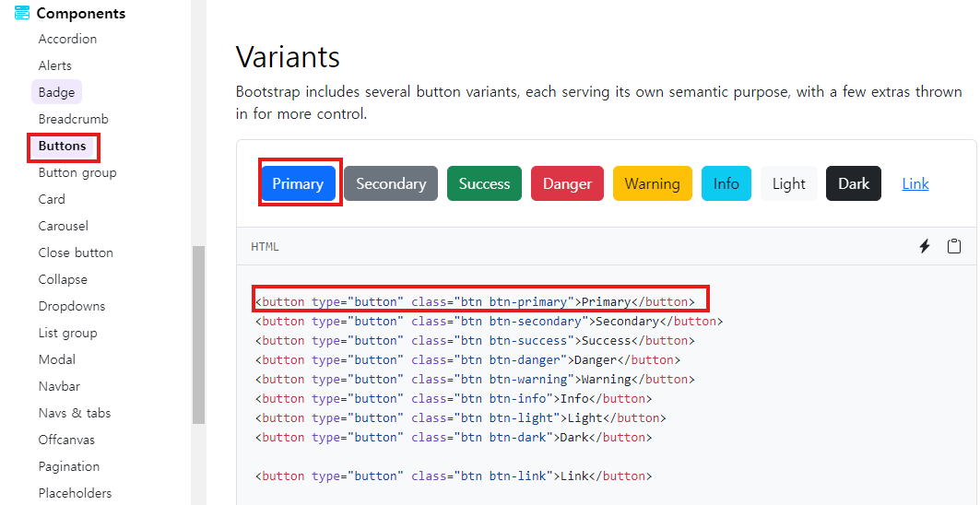Open Placeholders in the sidebar
Image resolution: width=980 pixels, height=505 pixels.
pyautogui.click(x=75, y=493)
